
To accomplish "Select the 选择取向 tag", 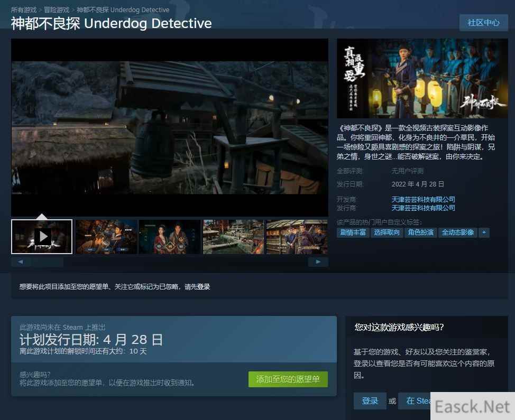I will [x=387, y=232].
